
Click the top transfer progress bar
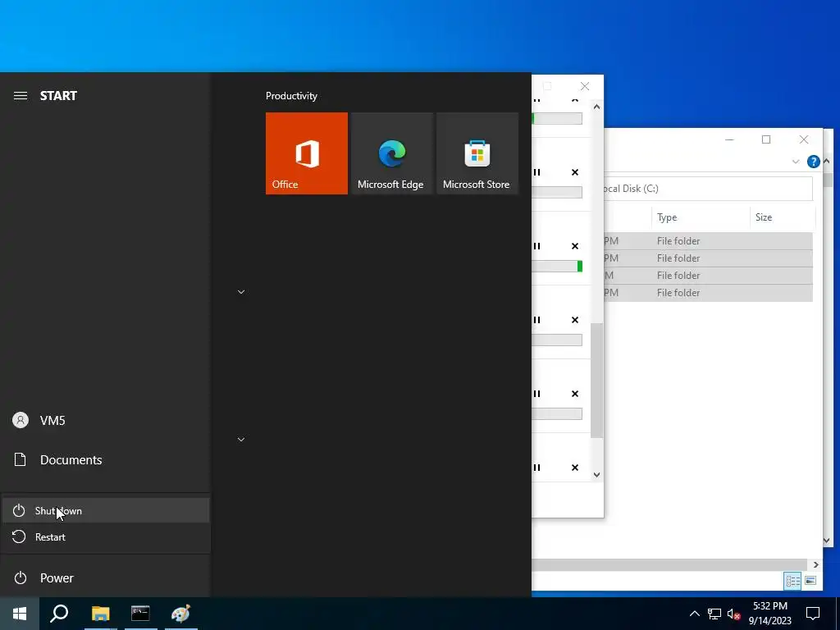click(557, 118)
